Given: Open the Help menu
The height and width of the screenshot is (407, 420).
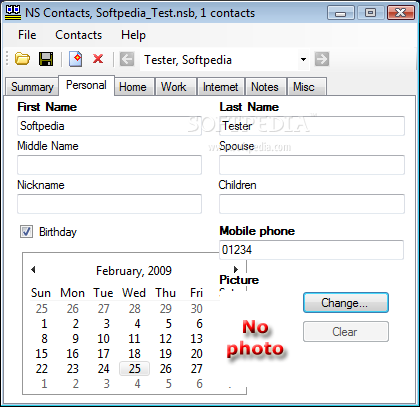Looking at the screenshot, I should 133,35.
